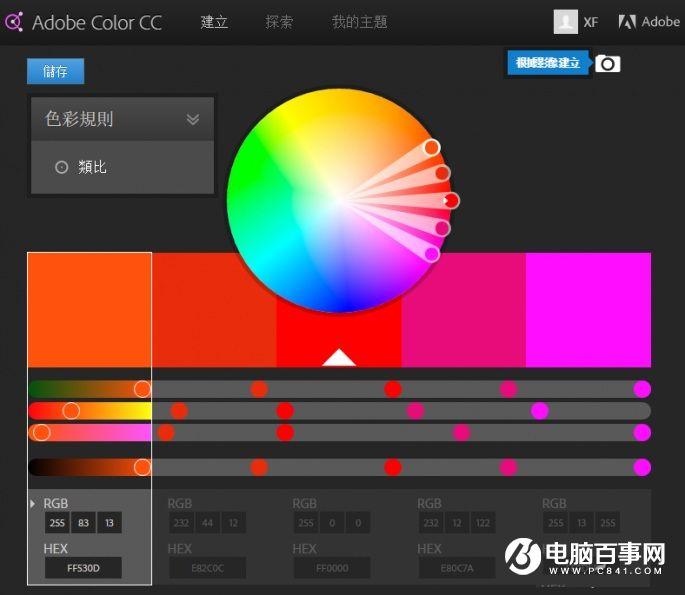Click the blue slider knob on first swatch
685x595 pixels.
42,432
